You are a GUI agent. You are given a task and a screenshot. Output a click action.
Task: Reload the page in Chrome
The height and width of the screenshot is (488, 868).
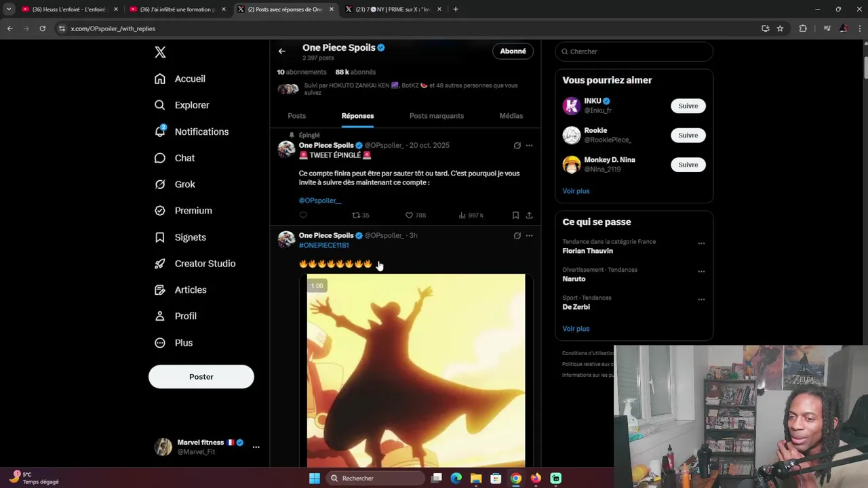pos(42,28)
